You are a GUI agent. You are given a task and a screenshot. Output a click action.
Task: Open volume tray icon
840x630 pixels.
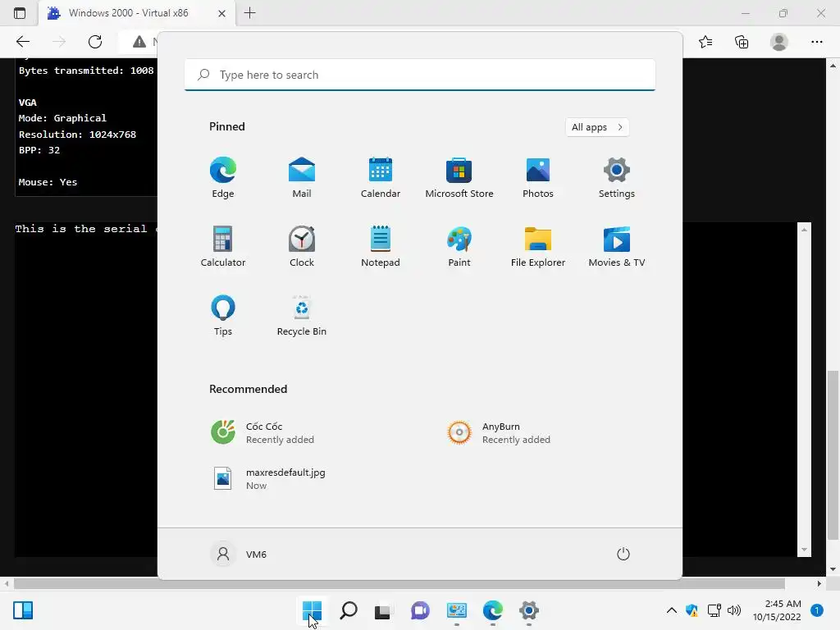(x=734, y=610)
